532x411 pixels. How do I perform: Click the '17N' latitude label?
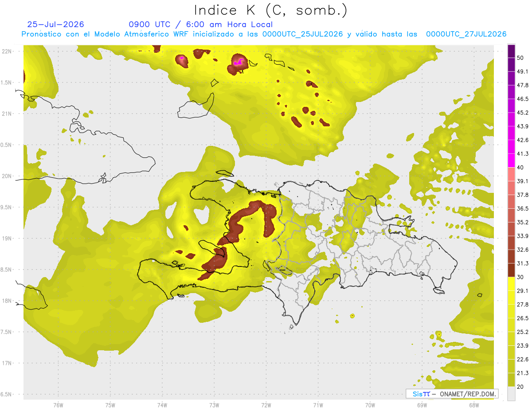(7, 364)
